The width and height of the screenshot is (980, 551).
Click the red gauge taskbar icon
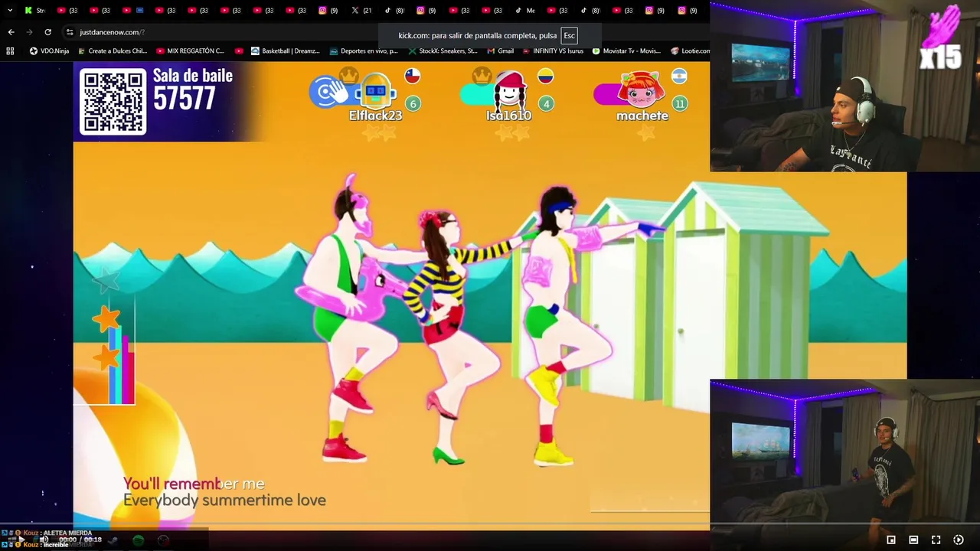point(163,540)
